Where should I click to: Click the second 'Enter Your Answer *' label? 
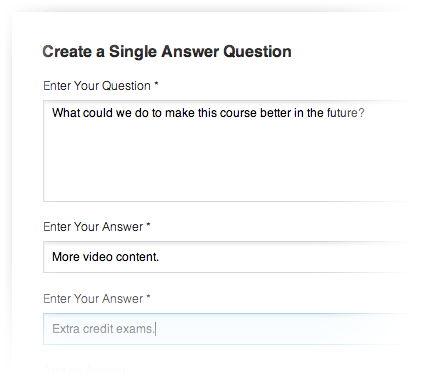pos(97,299)
